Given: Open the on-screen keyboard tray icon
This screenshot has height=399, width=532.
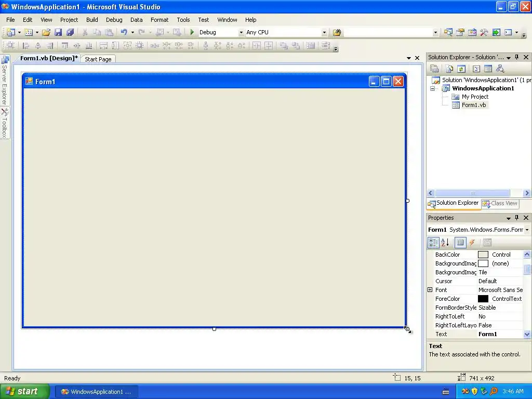Looking at the screenshot, I should pos(446,392).
